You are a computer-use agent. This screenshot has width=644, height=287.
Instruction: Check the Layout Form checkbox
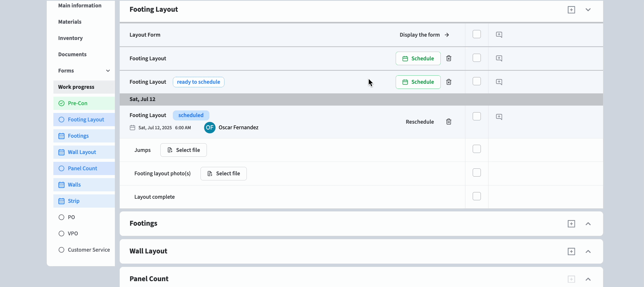click(x=477, y=34)
